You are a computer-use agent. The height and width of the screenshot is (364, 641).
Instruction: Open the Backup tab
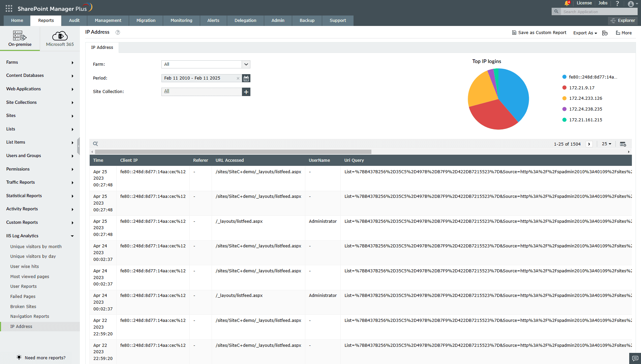pos(307,21)
